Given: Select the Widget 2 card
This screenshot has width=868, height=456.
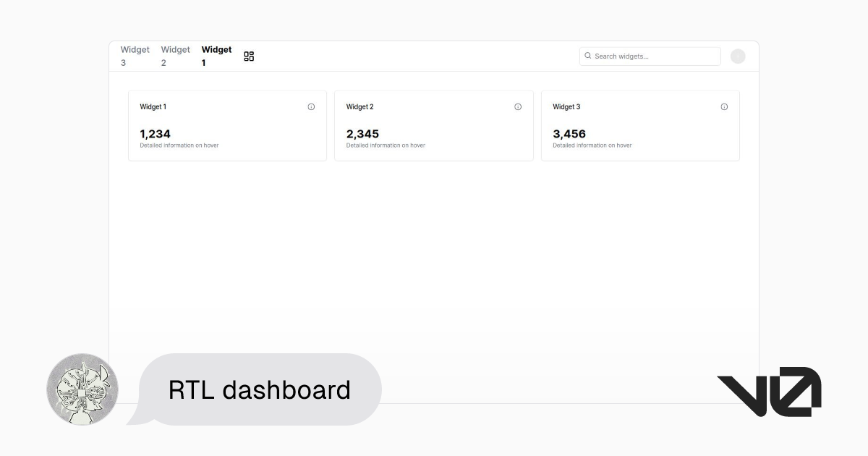Looking at the screenshot, I should tap(433, 125).
